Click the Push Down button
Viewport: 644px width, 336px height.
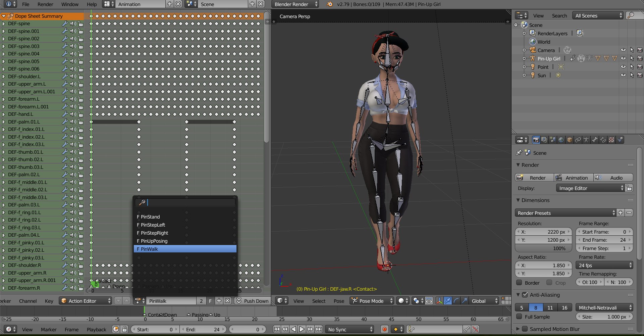coord(253,301)
